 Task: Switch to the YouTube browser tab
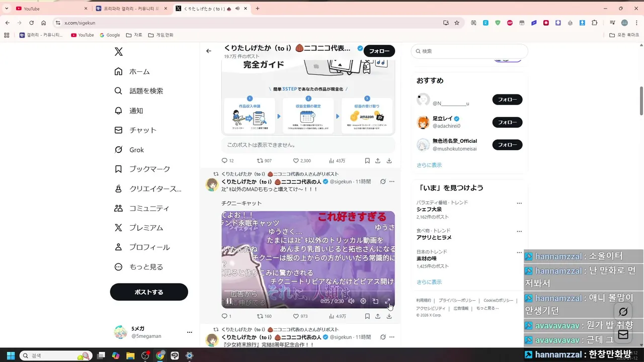(x=52, y=9)
